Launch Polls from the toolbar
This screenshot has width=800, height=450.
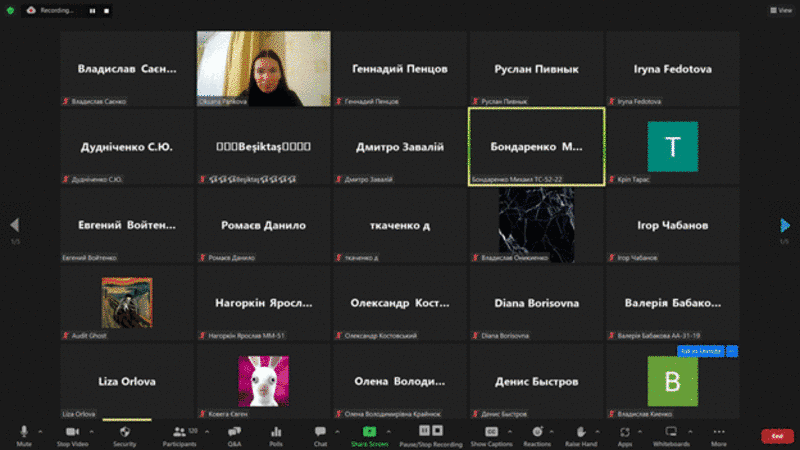[x=276, y=434]
